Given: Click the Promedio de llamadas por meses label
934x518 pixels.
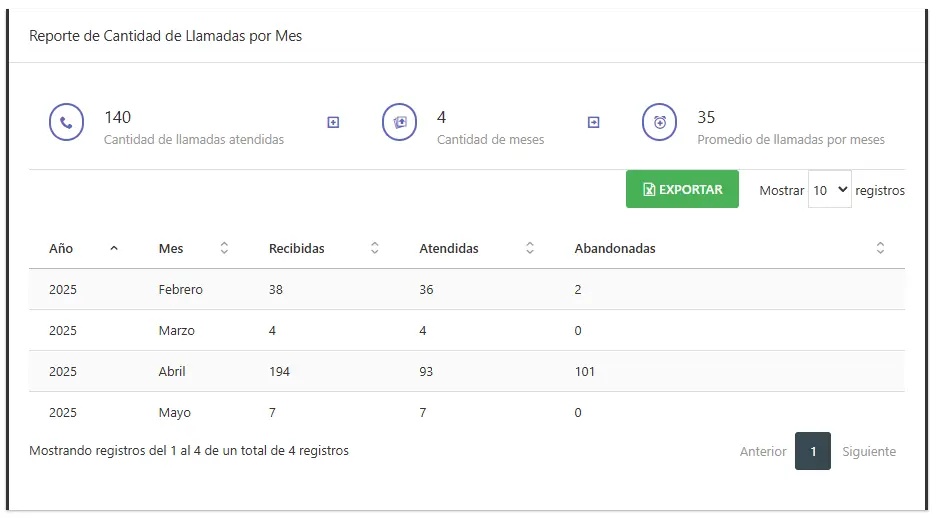Looking at the screenshot, I should click(790, 139).
